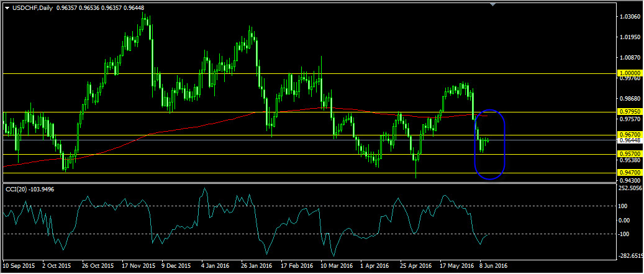Click the 4 Jan 2016 date label
644x274 pixels.
215,266
